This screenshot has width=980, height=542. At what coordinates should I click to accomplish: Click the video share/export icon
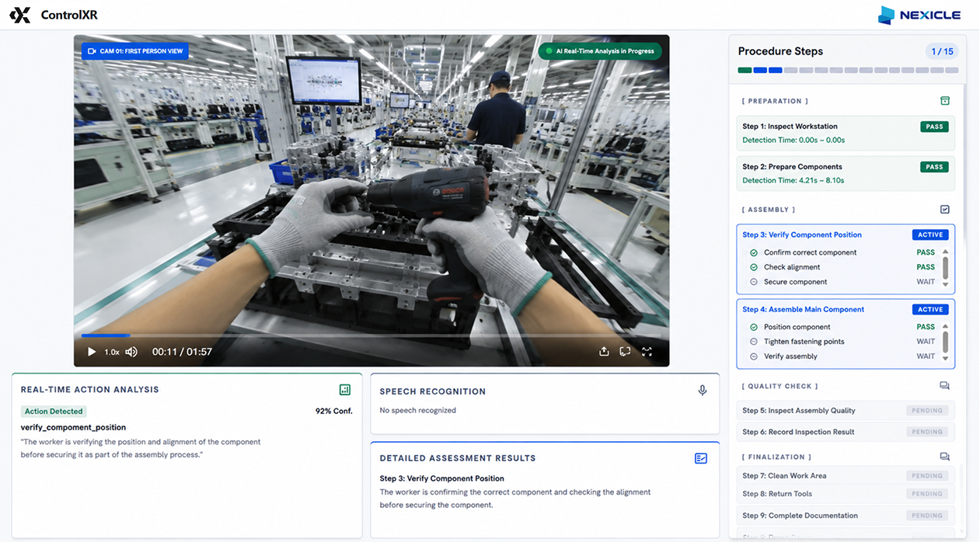(x=604, y=352)
